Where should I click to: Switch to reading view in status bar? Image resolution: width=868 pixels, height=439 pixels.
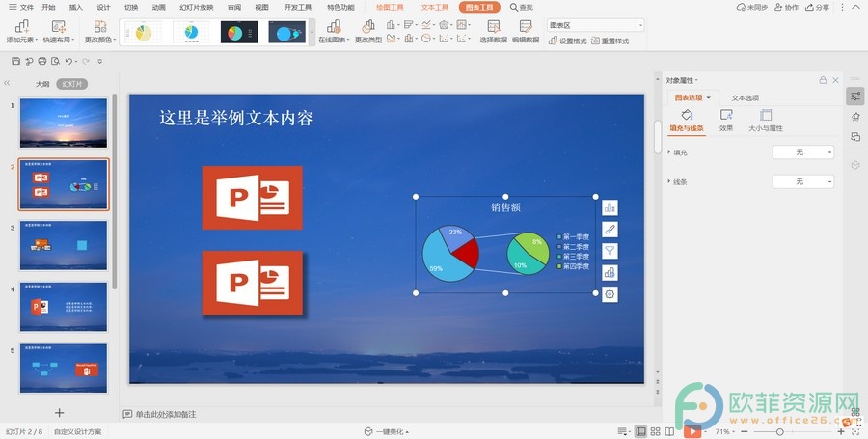click(x=669, y=431)
